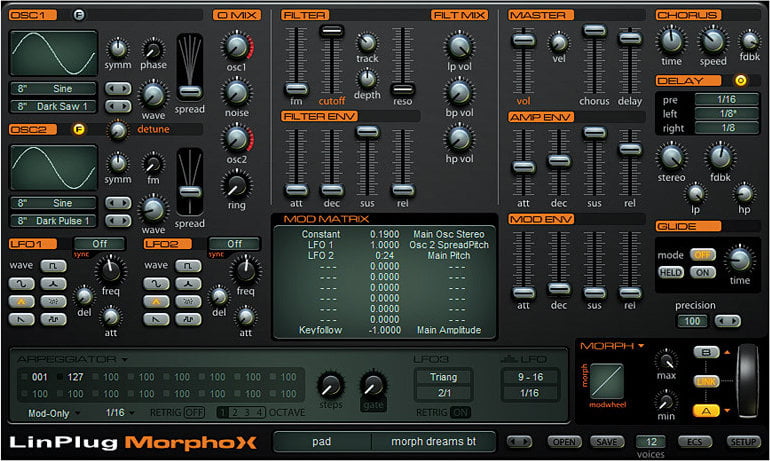Select the stepped sample-and-hold wave in LFO1

pos(53,320)
